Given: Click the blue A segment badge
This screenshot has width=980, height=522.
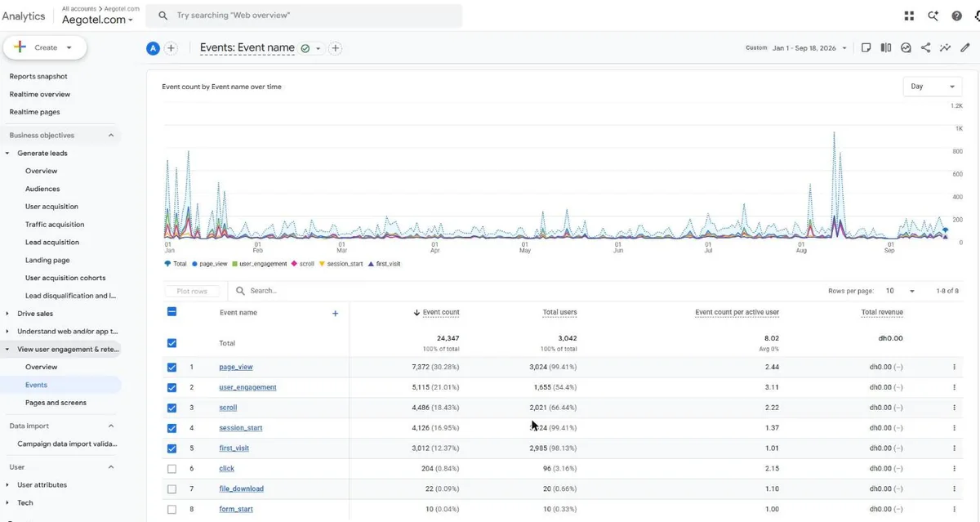Looking at the screenshot, I should click(x=153, y=48).
